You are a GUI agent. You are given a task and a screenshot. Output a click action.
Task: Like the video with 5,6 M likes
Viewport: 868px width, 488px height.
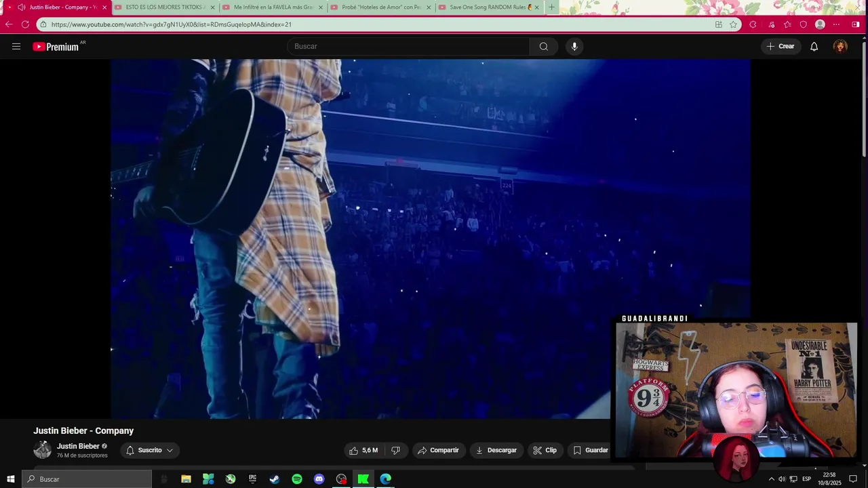click(x=363, y=450)
